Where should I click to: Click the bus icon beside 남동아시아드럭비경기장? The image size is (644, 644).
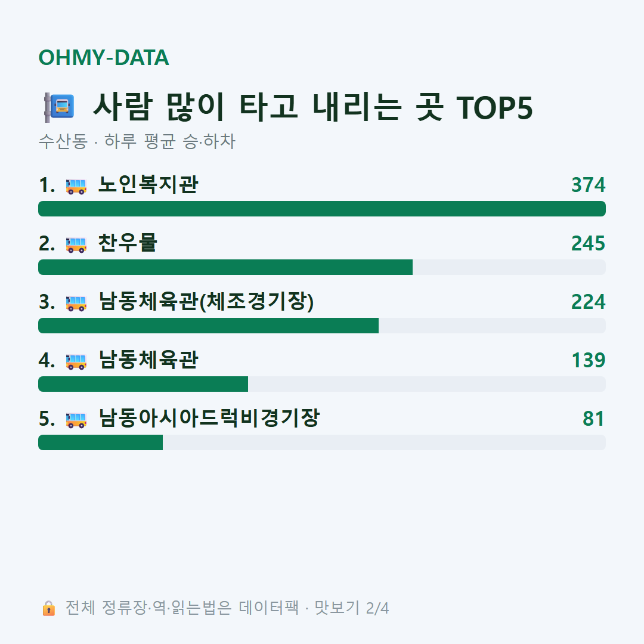click(x=76, y=420)
